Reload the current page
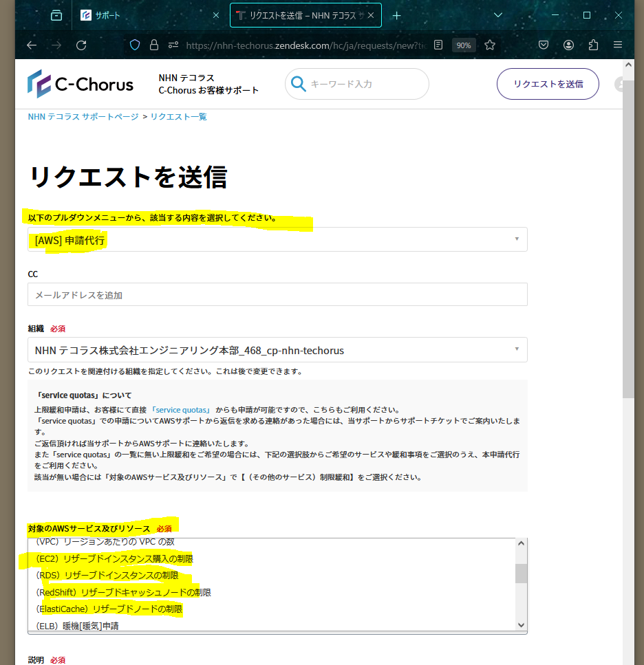 click(81, 45)
